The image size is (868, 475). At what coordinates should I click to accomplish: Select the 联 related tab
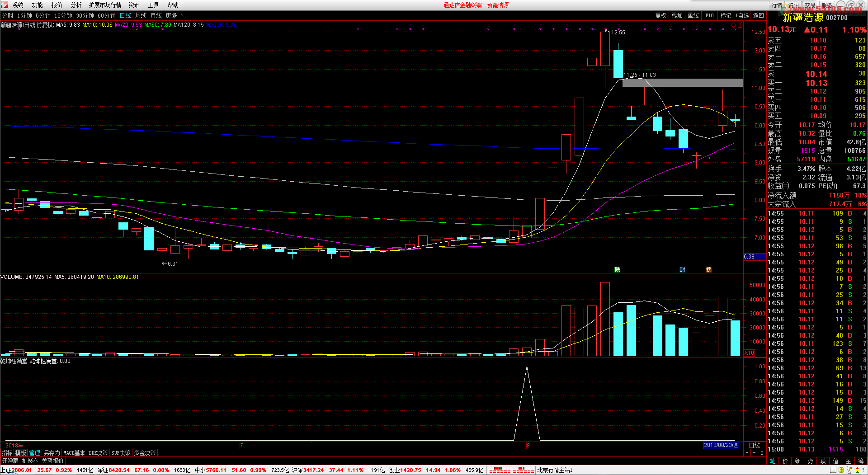[823, 461]
